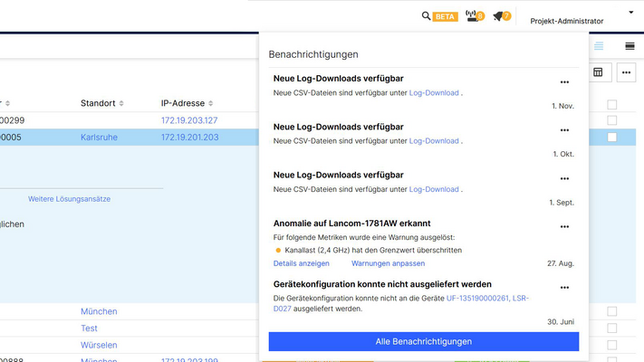The width and height of the screenshot is (644, 362).
Task: Open the table column settings icon
Action: tap(598, 72)
